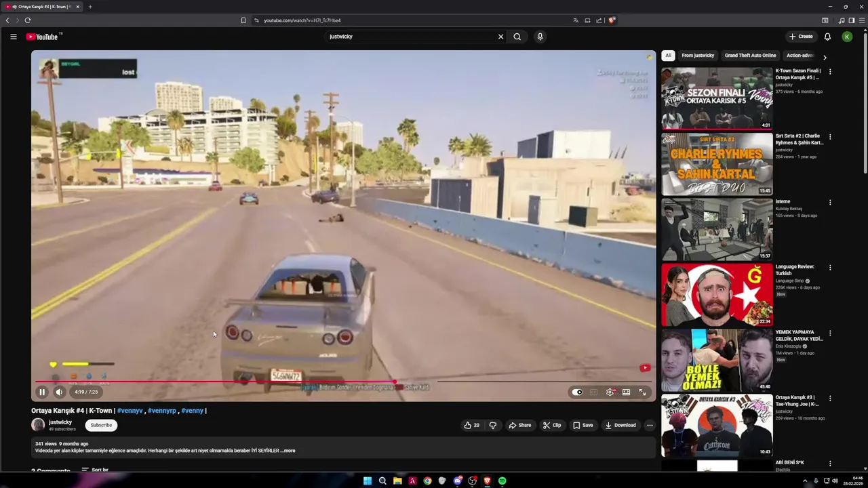Viewport: 868px width, 488px height.
Task: Open options for Isteme video
Action: pos(830,202)
